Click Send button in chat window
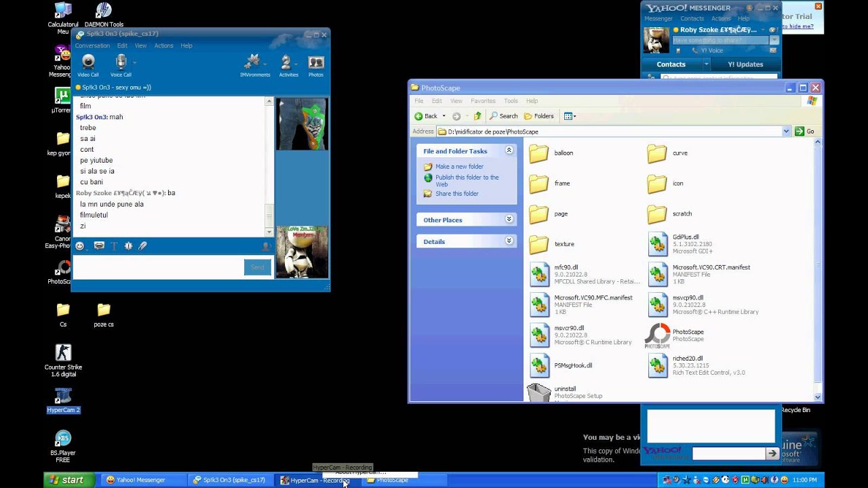The height and width of the screenshot is (488, 868). (257, 267)
